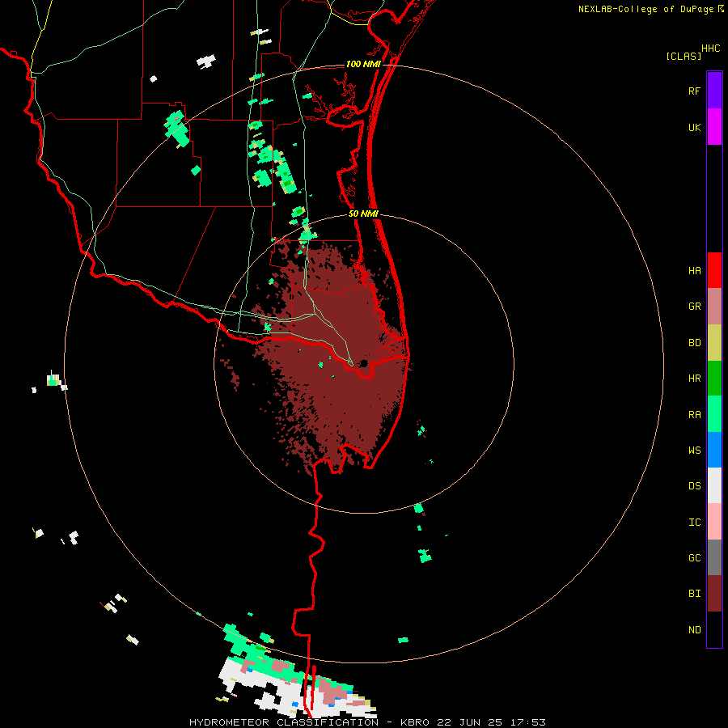Pick the RA bright green legend swatch

(714, 414)
